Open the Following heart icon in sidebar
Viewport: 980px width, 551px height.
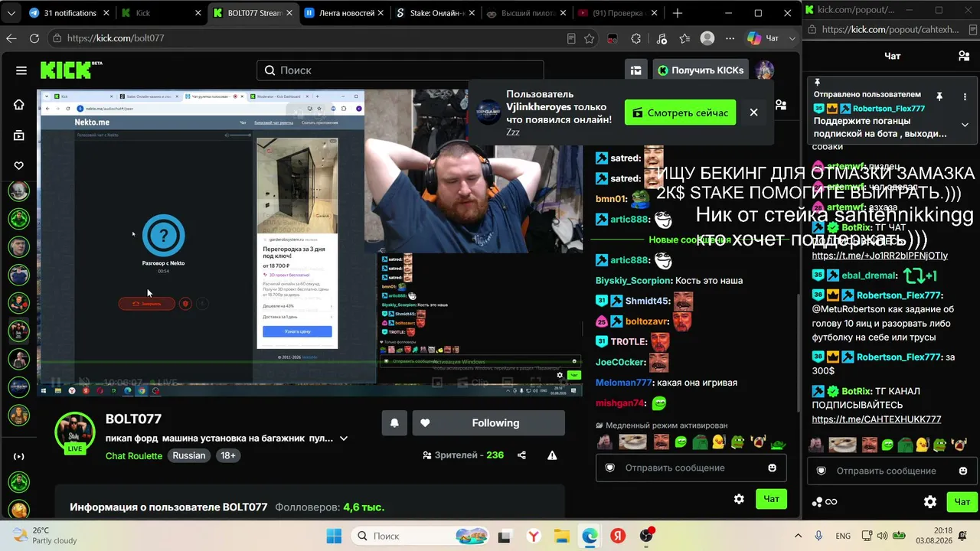click(19, 165)
